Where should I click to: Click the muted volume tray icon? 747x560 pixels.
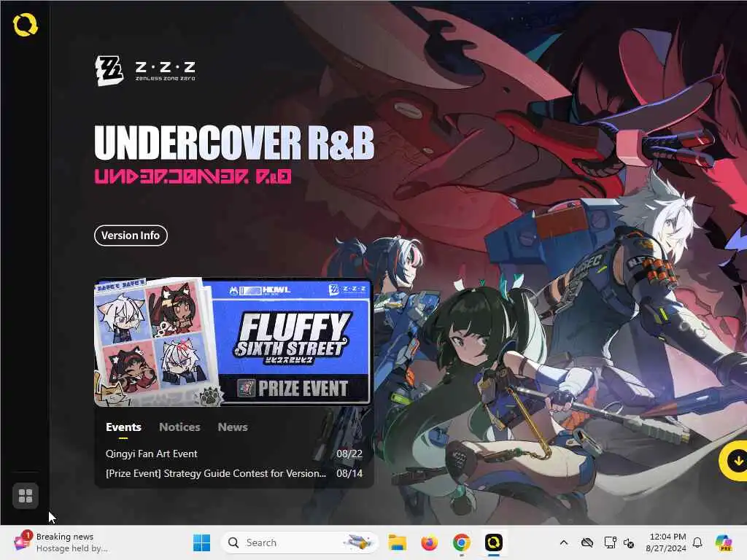coord(629,542)
